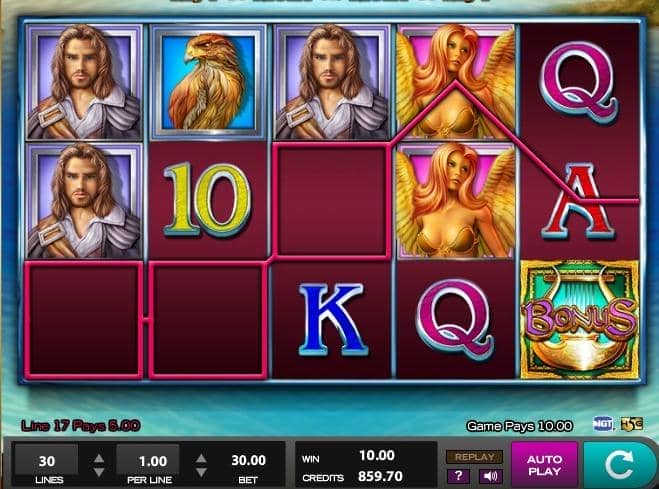The height and width of the screenshot is (489, 659).
Task: Click the spin reels button
Action: 620,465
